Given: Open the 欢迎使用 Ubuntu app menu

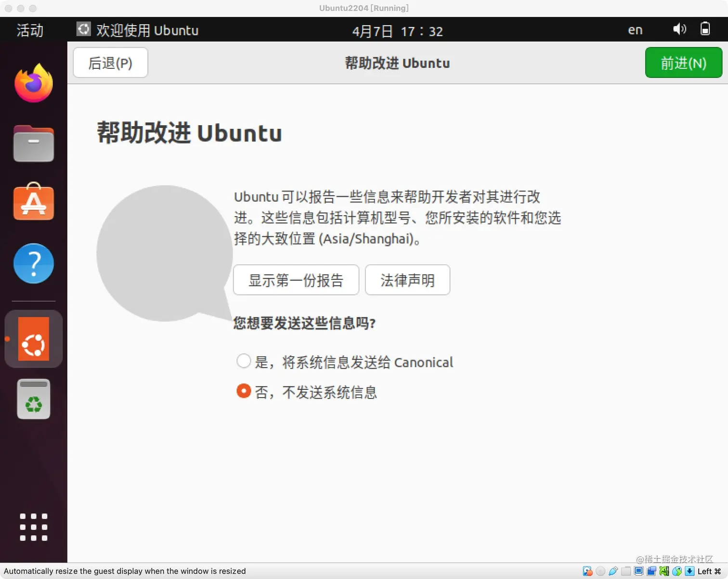Looking at the screenshot, I should [x=137, y=30].
